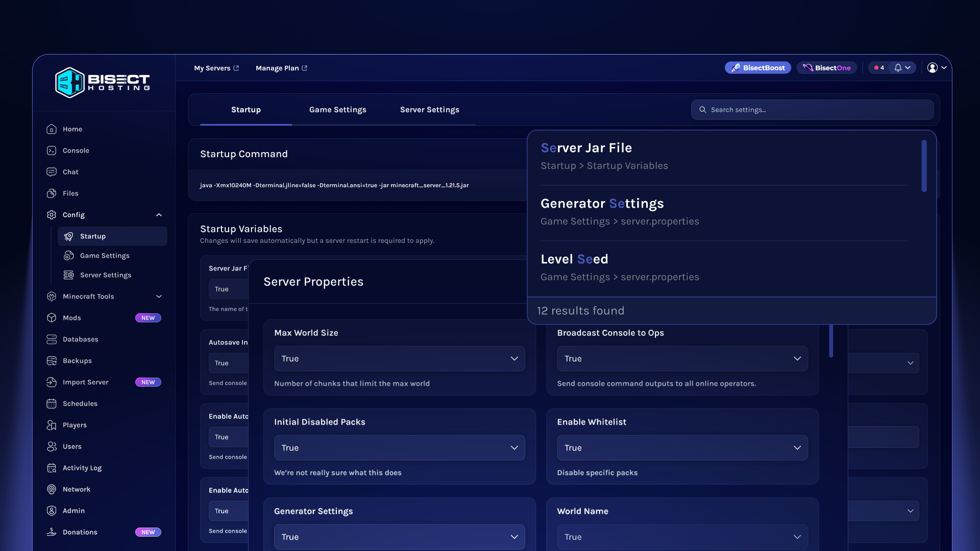Click the Donations NEW badge

(148, 532)
